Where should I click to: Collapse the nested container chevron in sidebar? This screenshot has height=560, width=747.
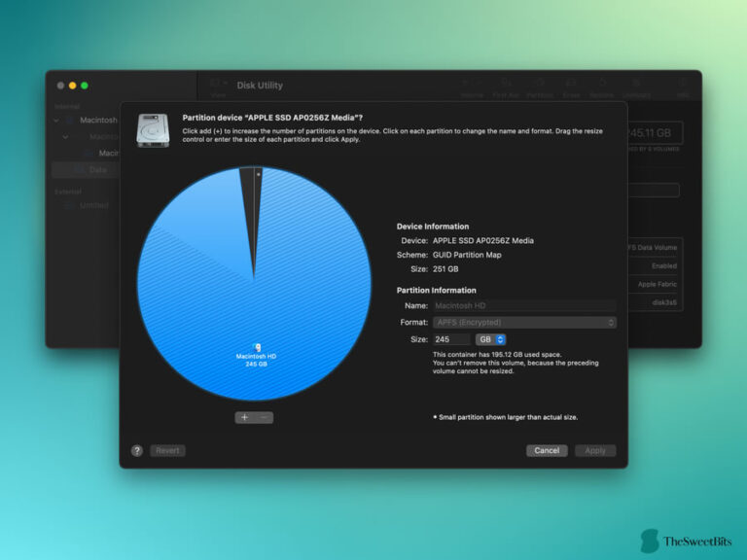click(65, 137)
